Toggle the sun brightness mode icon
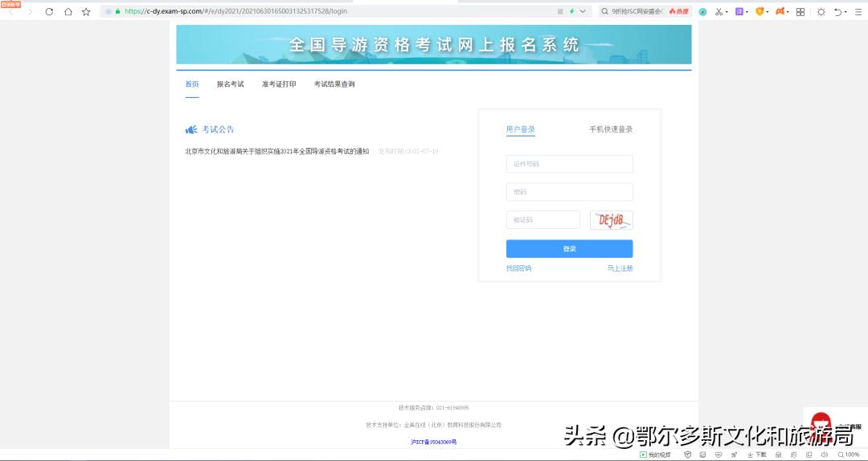868x461 pixels. [821, 11]
